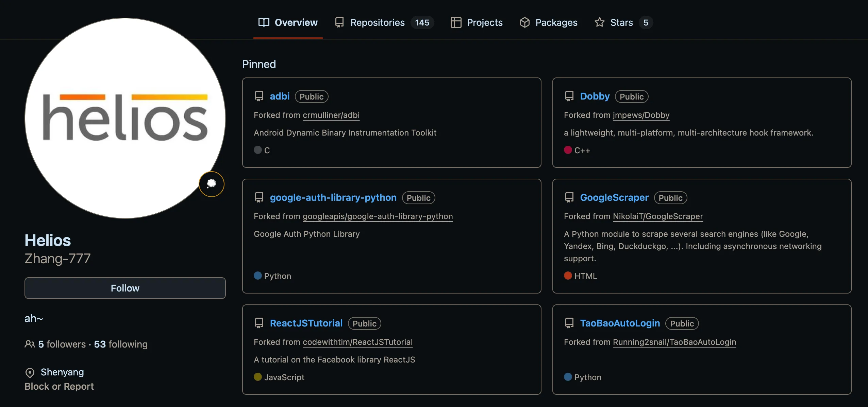The width and height of the screenshot is (868, 407).
Task: Click the thought-bubble status icon on avatar
Action: [212, 184]
